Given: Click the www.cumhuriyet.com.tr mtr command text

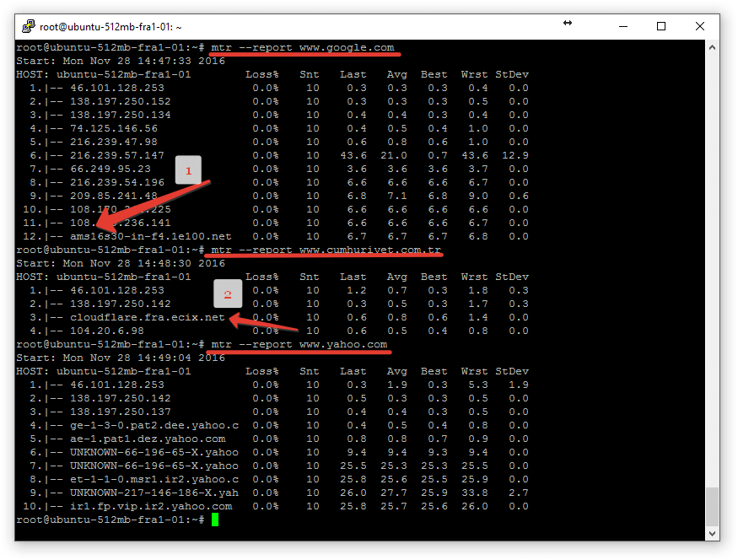Looking at the screenshot, I should (x=326, y=250).
